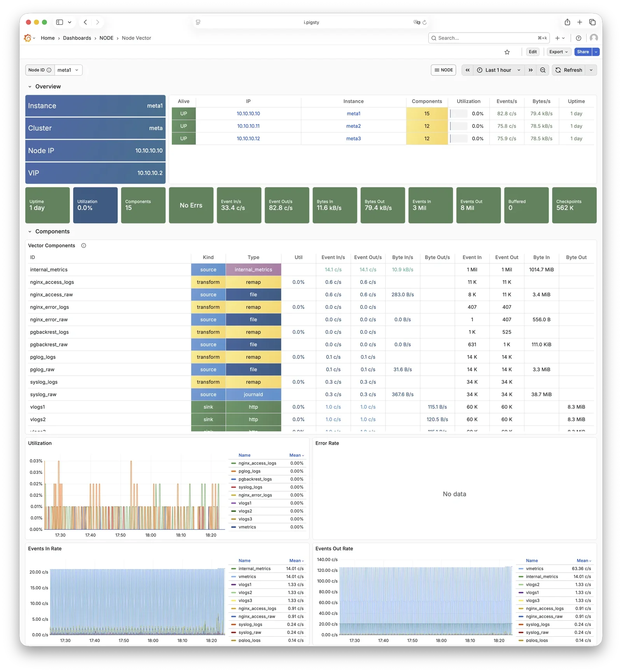Shift time range forward
Viewport: 622px width, 672px height.
coord(530,70)
